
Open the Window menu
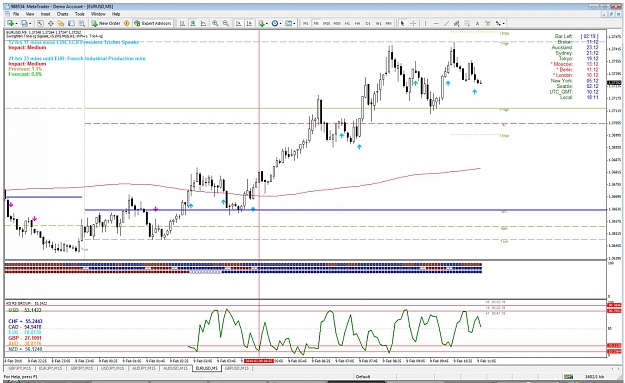click(x=98, y=14)
